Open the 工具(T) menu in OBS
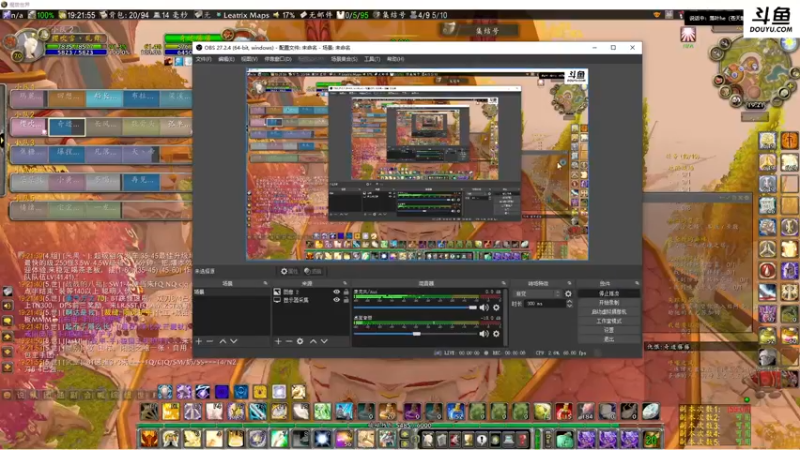800x450 pixels. tap(372, 59)
